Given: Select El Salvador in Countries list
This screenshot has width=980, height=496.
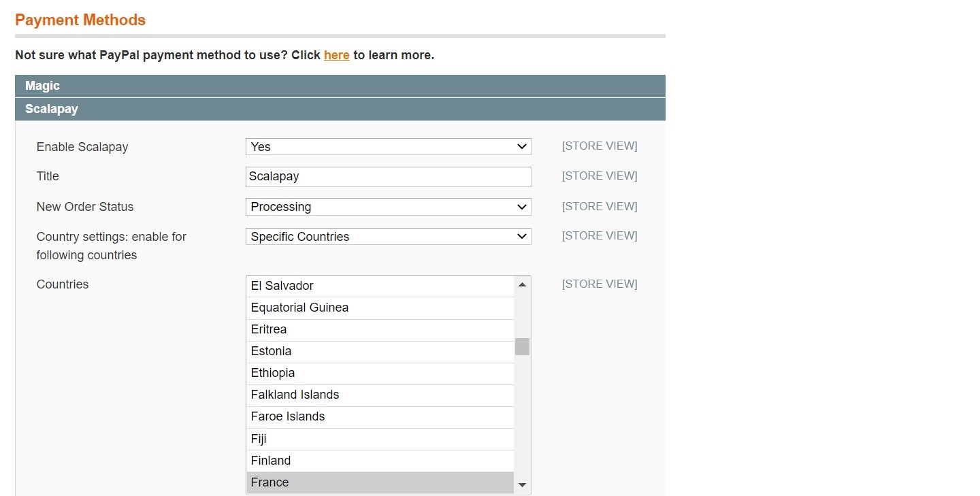Looking at the screenshot, I should click(x=380, y=286).
